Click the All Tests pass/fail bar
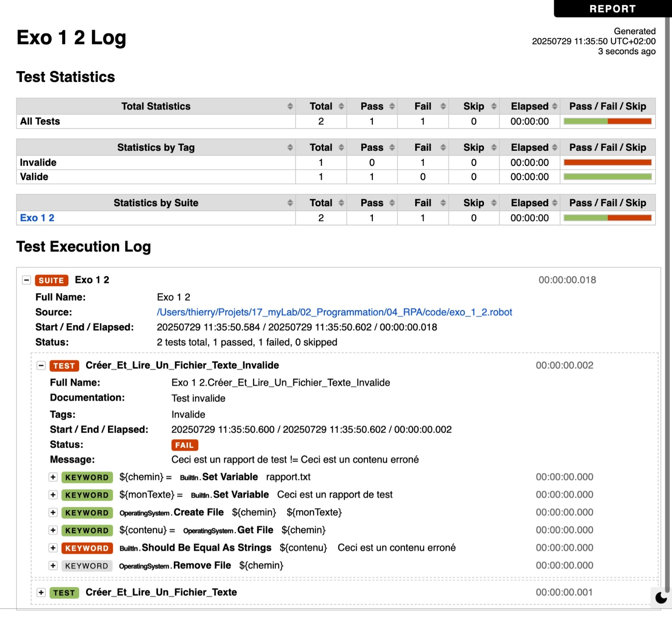 (x=608, y=121)
